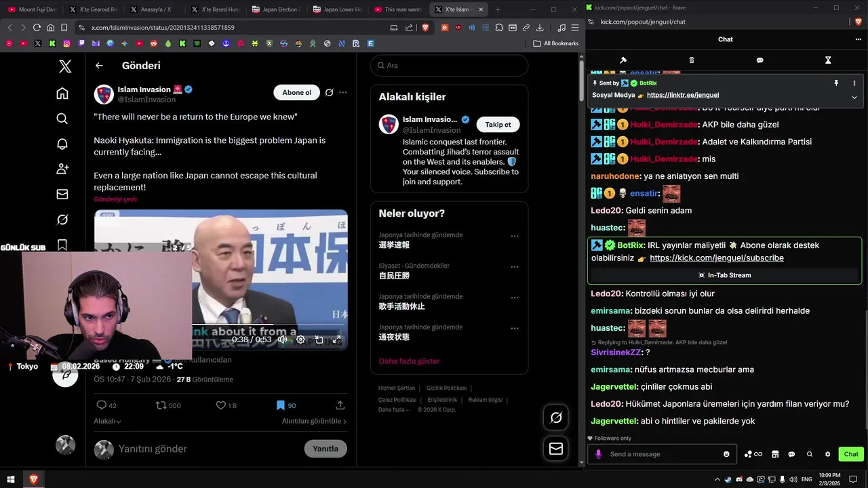This screenshot has width=868, height=488.
Task: Open the people/communities icon in X sidebar
Action: (62, 169)
